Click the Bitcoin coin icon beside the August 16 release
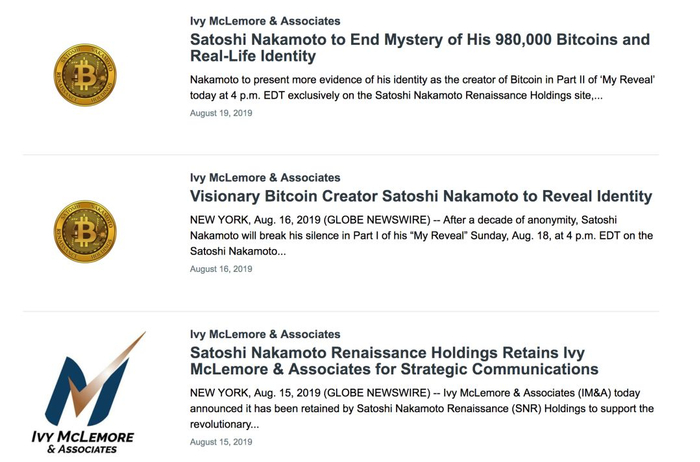 pos(85,232)
